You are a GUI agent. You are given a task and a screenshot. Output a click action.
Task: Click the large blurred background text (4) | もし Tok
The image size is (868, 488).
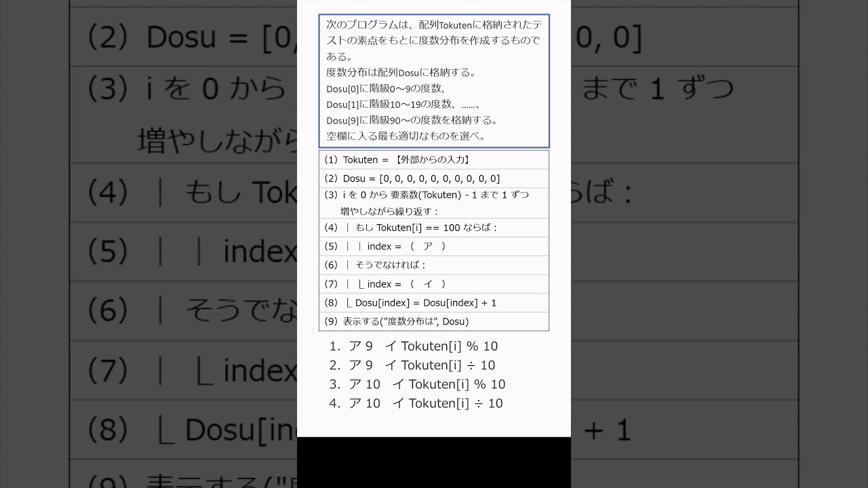coord(193,193)
